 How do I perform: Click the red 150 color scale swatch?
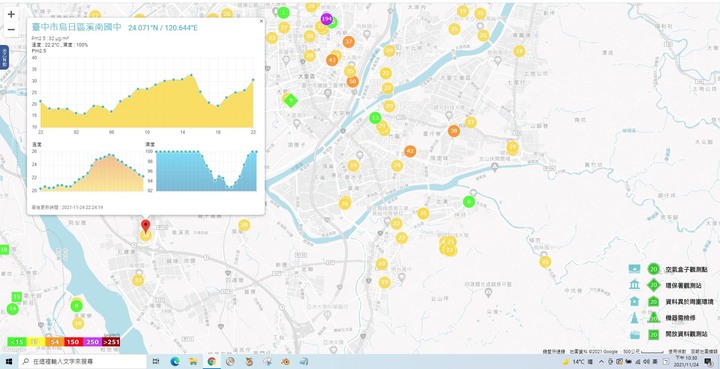pyautogui.click(x=73, y=342)
